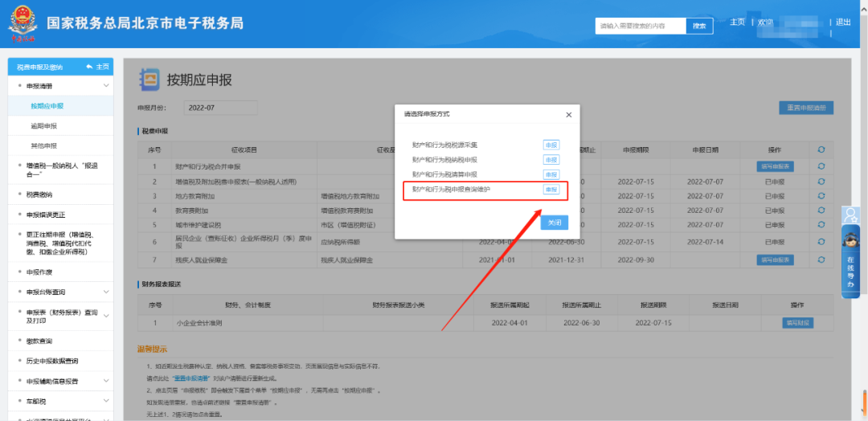Refresh row 6 居民企业企业所得税
Viewport: 868px width, 421px height.
821,242
